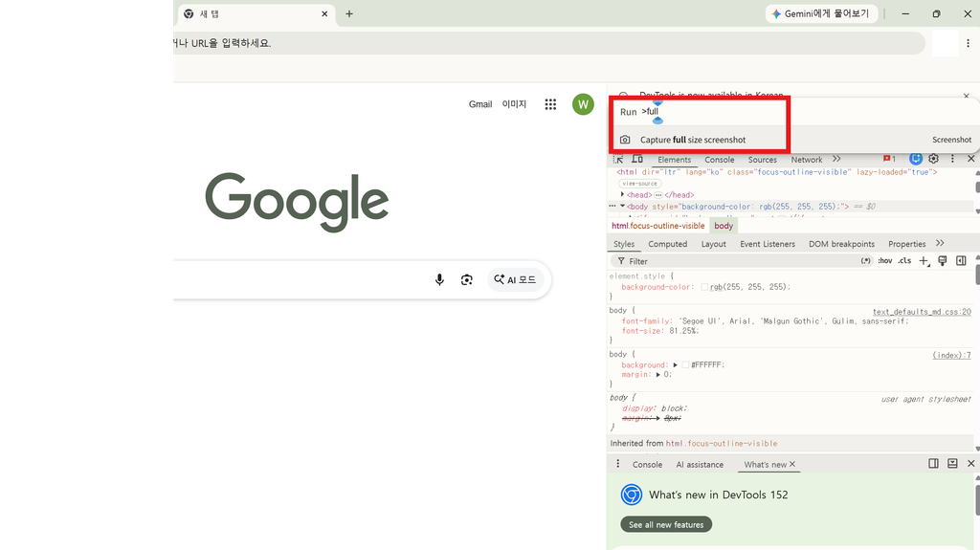The width and height of the screenshot is (980, 550).
Task: Dismiss the DevTools Korean language notice
Action: pos(967,96)
